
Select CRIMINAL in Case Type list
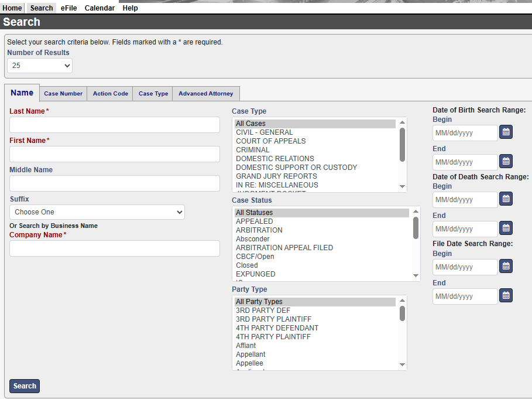253,150
